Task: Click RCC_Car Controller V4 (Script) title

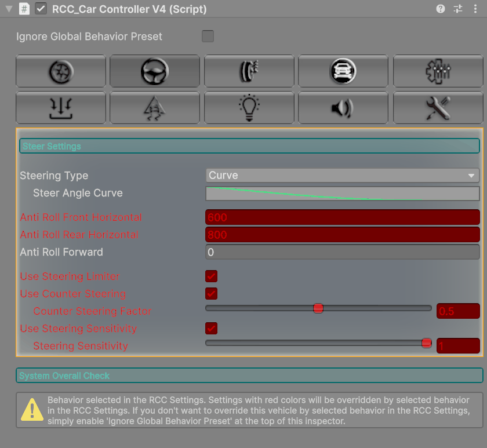Action: click(129, 9)
